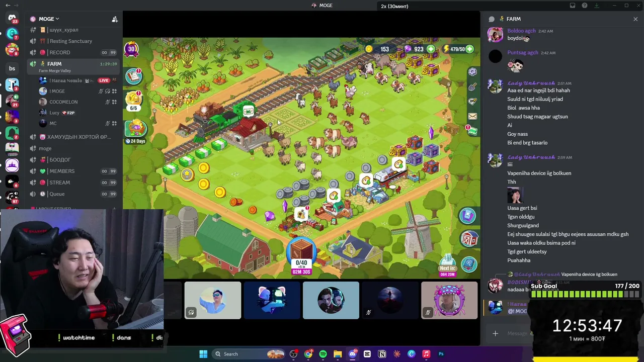Join the RECORD voice channel
The image size is (644, 362).
[x=74, y=52]
